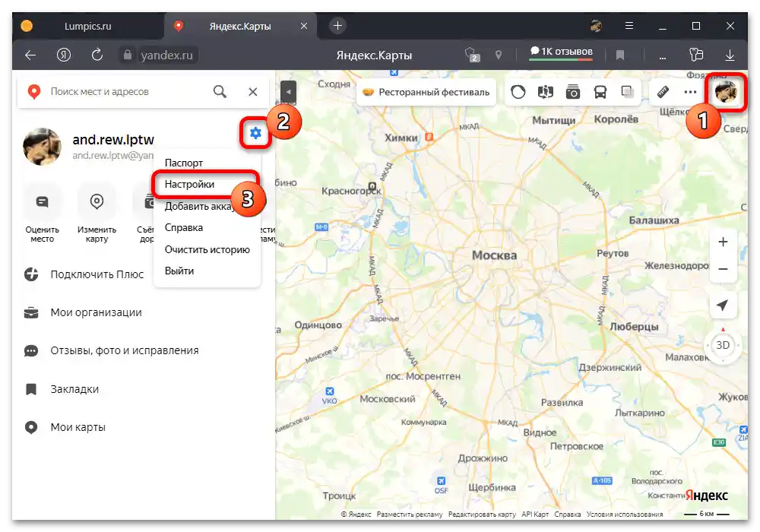
Task: Click the Yandex Я home button
Action: click(x=64, y=55)
